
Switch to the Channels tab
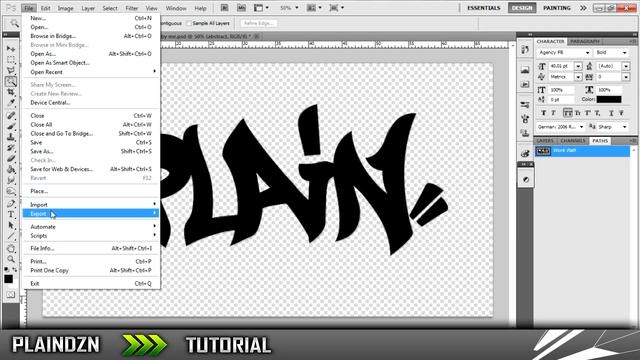[573, 141]
